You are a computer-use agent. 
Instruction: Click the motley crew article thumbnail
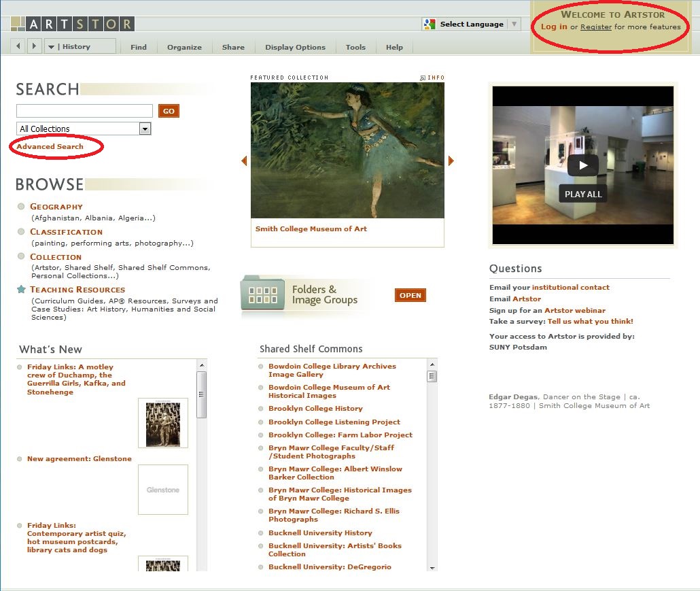(163, 423)
